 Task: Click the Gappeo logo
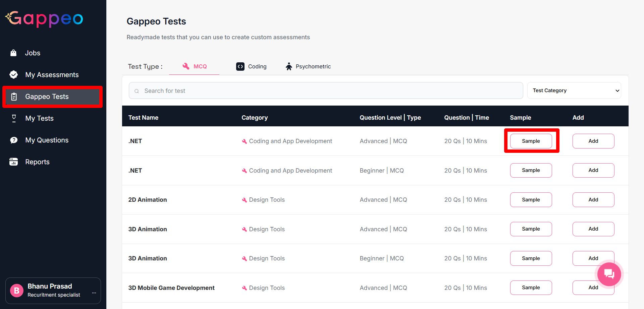point(44,19)
